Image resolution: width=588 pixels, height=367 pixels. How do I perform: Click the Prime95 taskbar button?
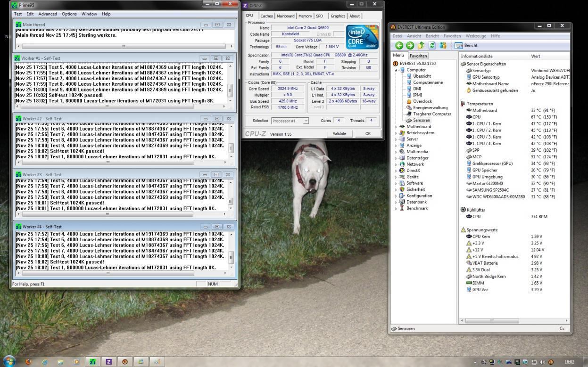(92, 362)
